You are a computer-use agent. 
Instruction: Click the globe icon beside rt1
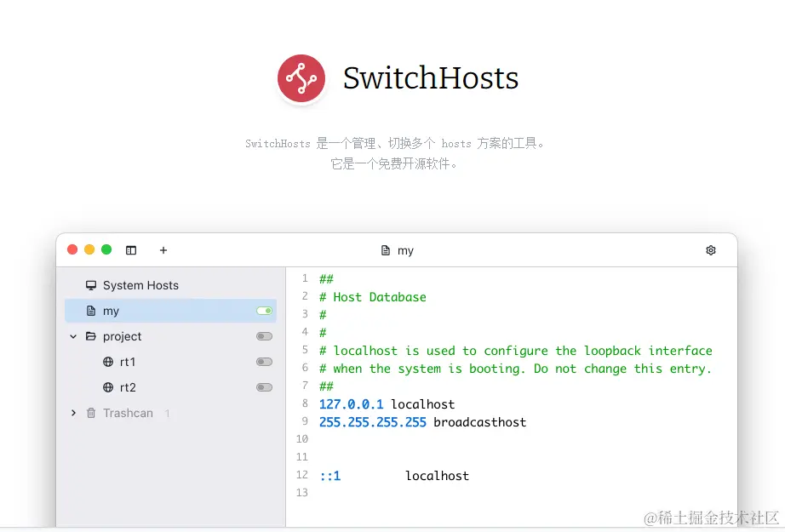coord(108,362)
